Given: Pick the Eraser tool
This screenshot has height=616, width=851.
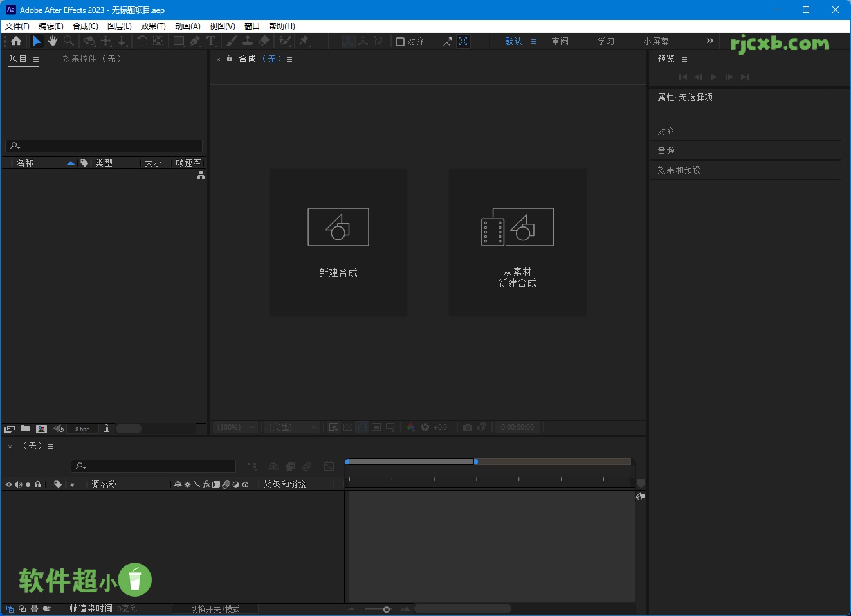Looking at the screenshot, I should point(264,41).
